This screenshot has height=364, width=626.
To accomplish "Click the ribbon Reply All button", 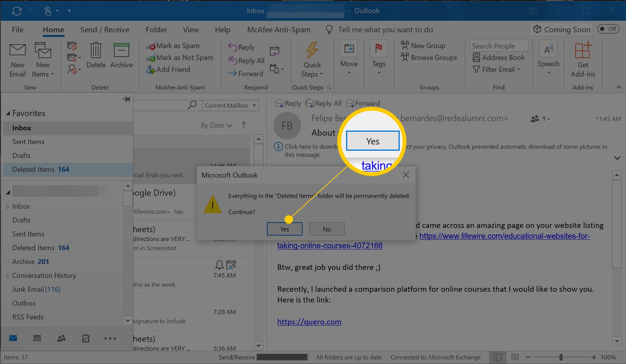I will (246, 61).
